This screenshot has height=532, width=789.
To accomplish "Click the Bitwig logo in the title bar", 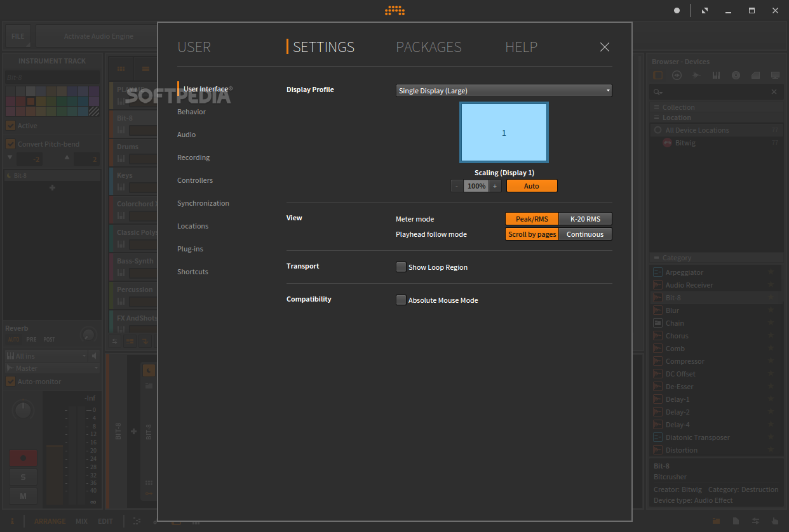I will tap(394, 10).
